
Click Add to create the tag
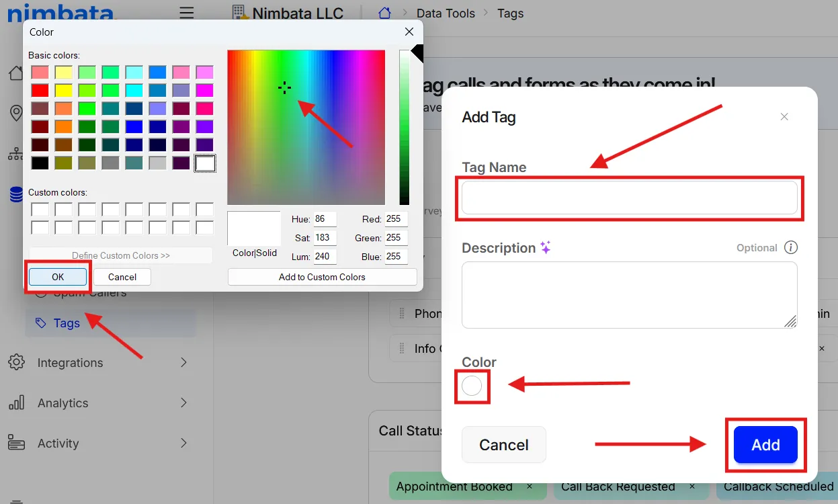click(765, 444)
